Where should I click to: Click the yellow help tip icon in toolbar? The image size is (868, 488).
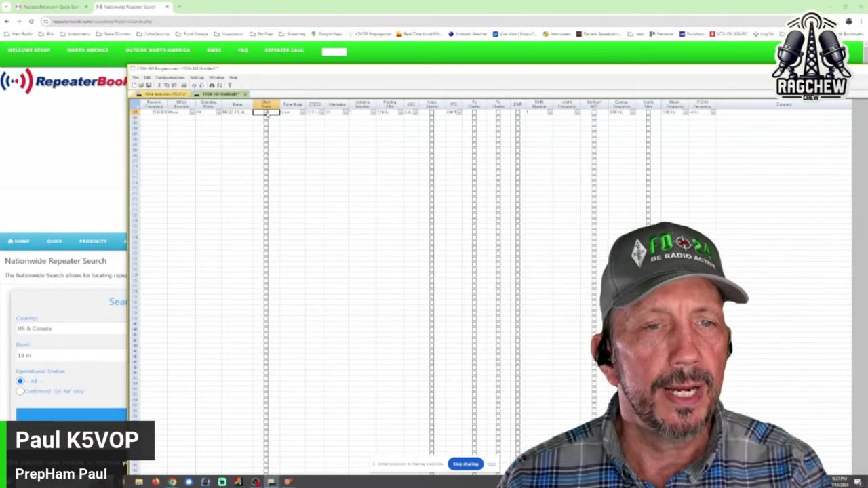230,85
